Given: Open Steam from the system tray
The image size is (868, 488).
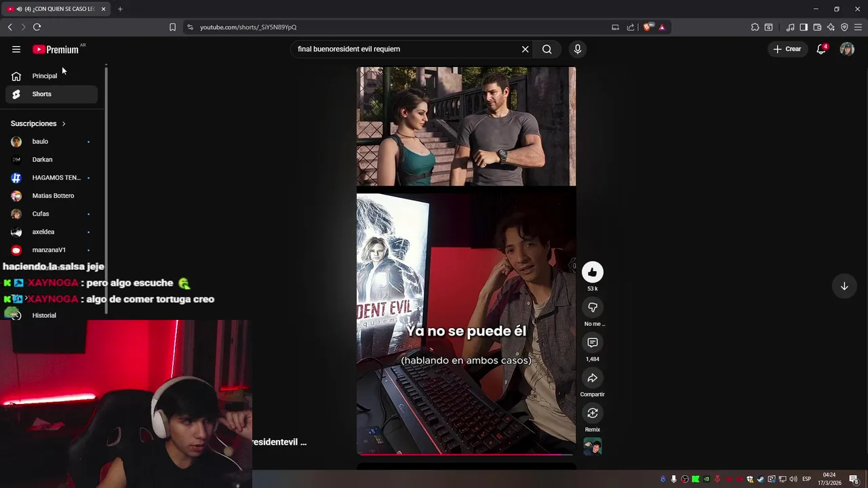Looking at the screenshot, I should click(761, 479).
